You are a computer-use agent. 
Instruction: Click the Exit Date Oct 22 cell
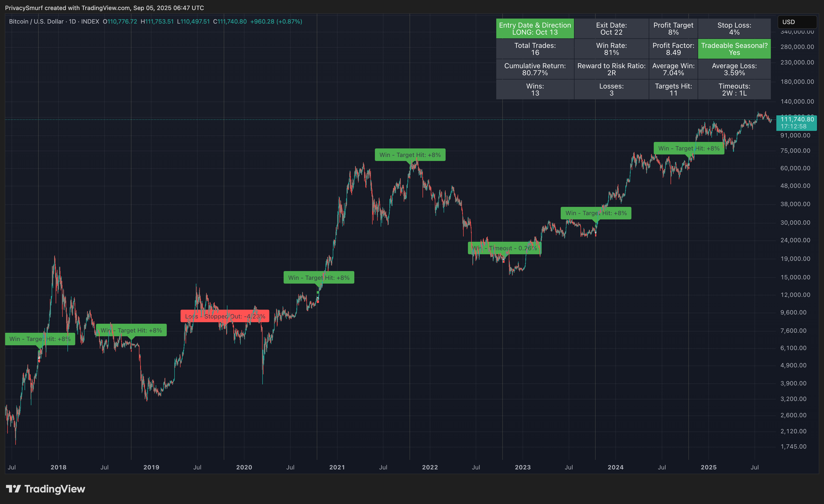[x=611, y=29]
